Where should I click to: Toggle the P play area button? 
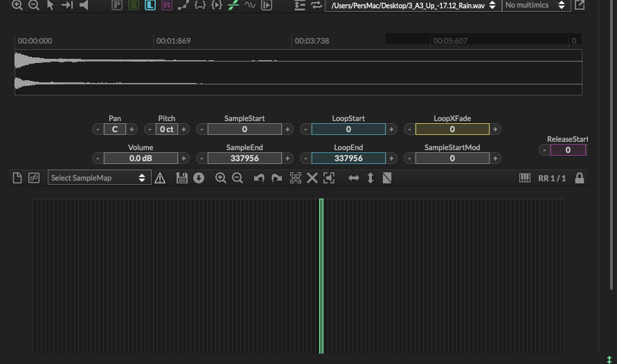[117, 5]
